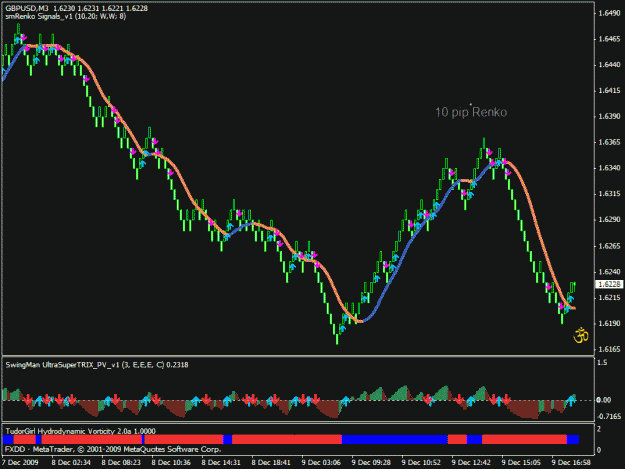Click the TRIX zero level 0.00 label
The image size is (625, 469).
point(604,400)
